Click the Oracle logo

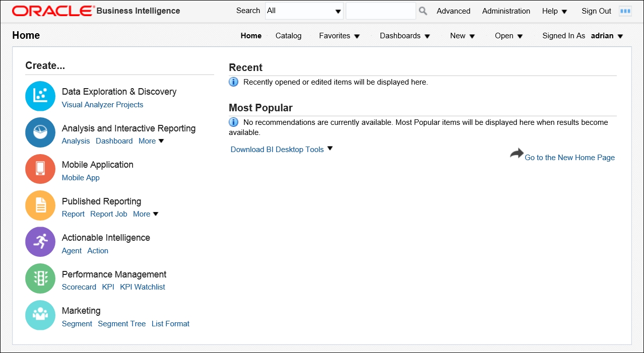[53, 11]
